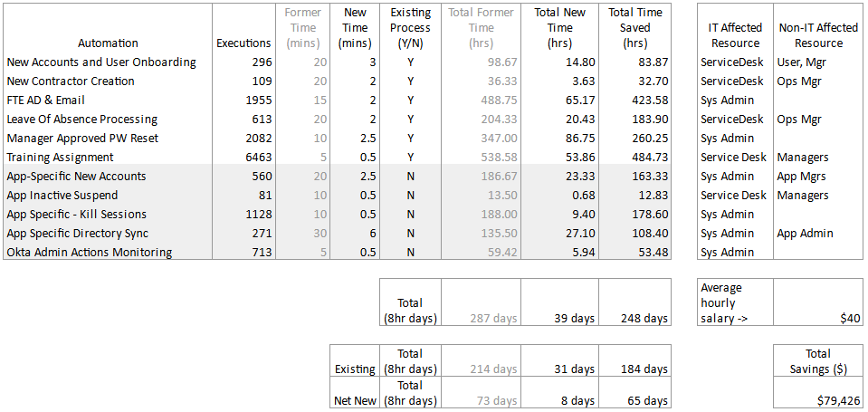
Task: Click the Total Savings value $79,426
Action: pos(835,401)
